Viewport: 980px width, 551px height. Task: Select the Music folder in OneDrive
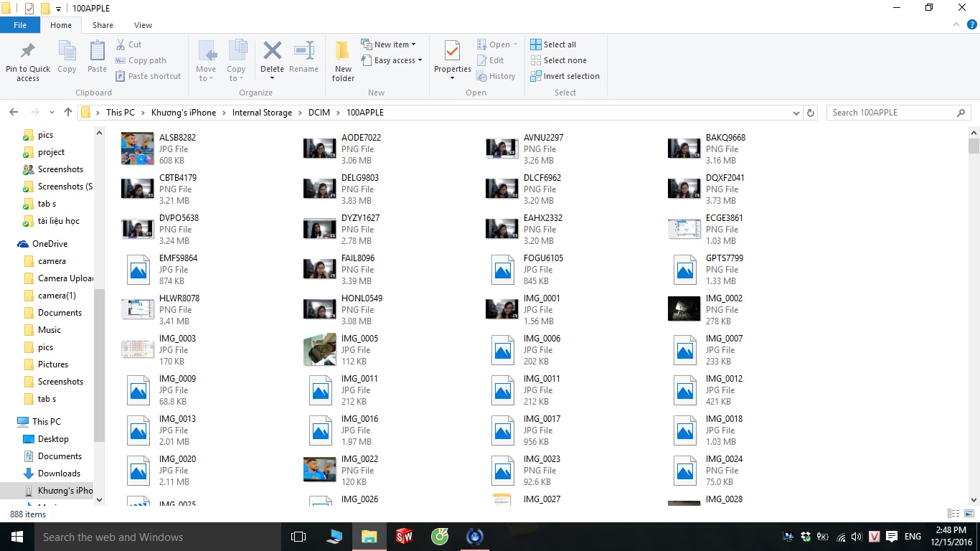[50, 330]
